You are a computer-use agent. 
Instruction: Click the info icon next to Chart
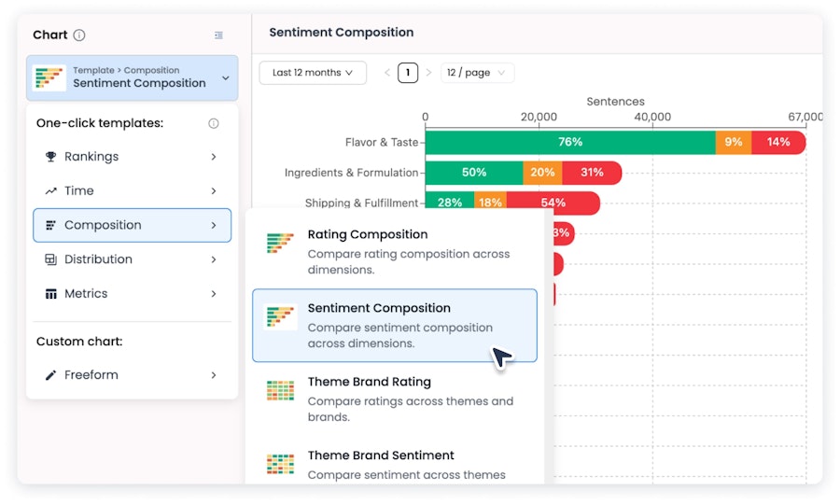[79, 35]
